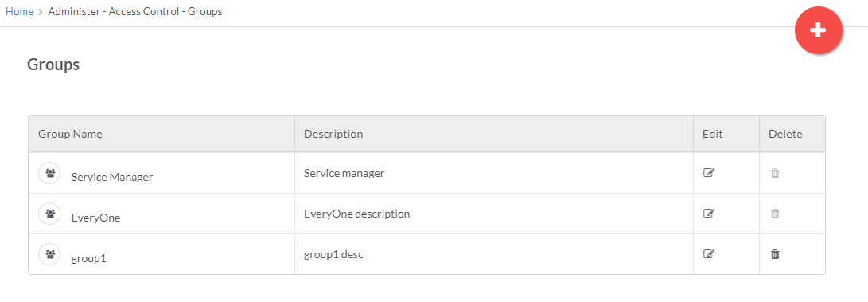Select the Service Manager group avatar icon
The image size is (868, 302).
point(49,173)
